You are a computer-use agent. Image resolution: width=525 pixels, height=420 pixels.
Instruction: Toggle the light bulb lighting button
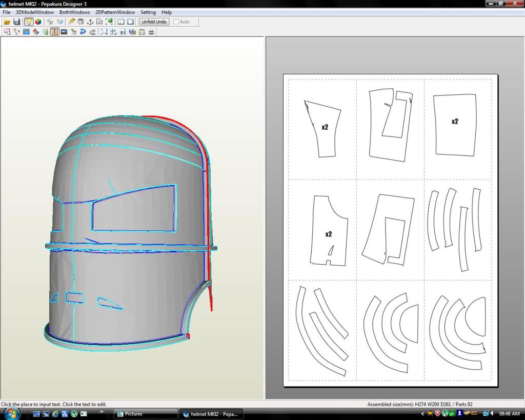point(29,22)
